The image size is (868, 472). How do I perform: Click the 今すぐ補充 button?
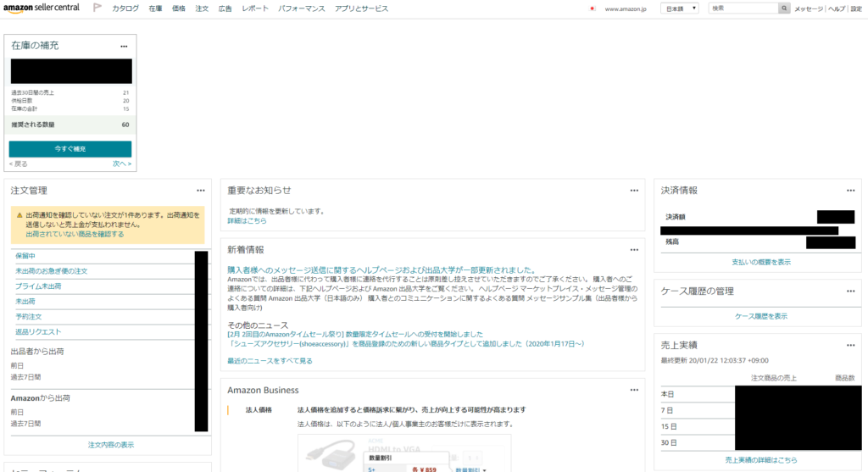point(70,149)
